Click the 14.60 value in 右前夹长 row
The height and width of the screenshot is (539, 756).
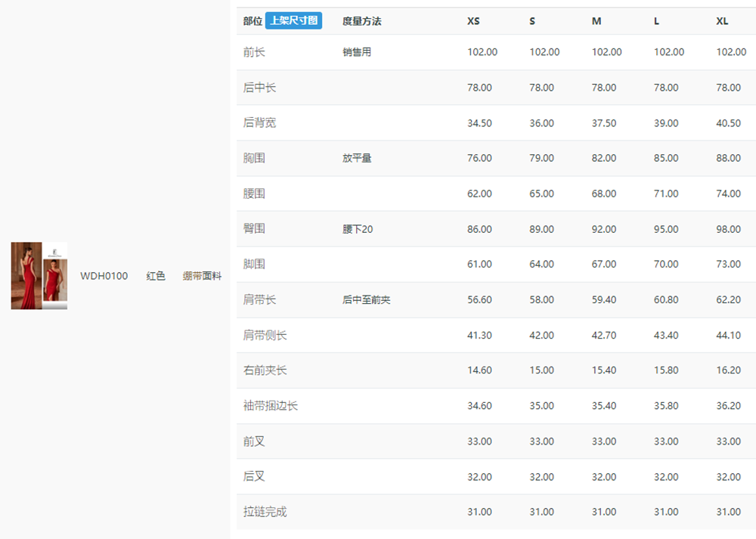(480, 370)
